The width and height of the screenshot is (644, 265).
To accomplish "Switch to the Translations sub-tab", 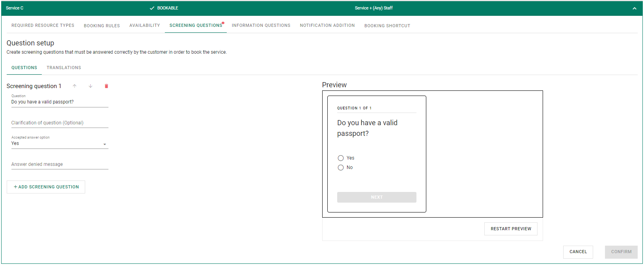I will (64, 68).
